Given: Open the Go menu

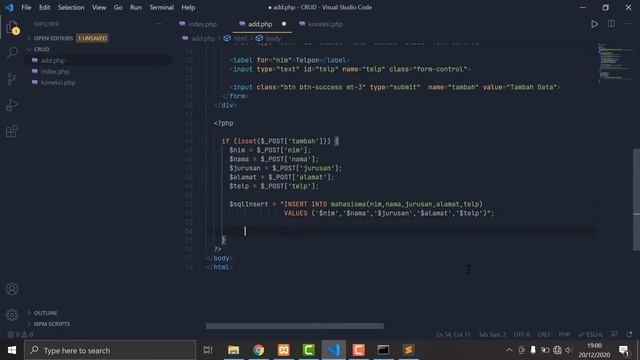Looking at the screenshot, I should coord(118,7).
